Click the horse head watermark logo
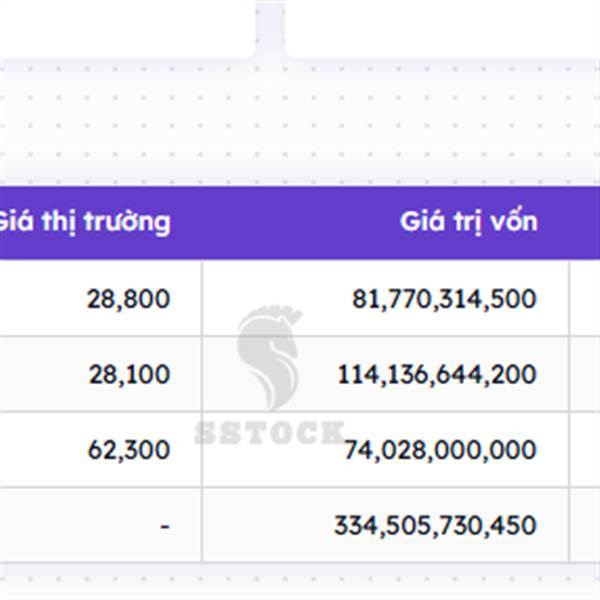This screenshot has height=600, width=600. 270,358
